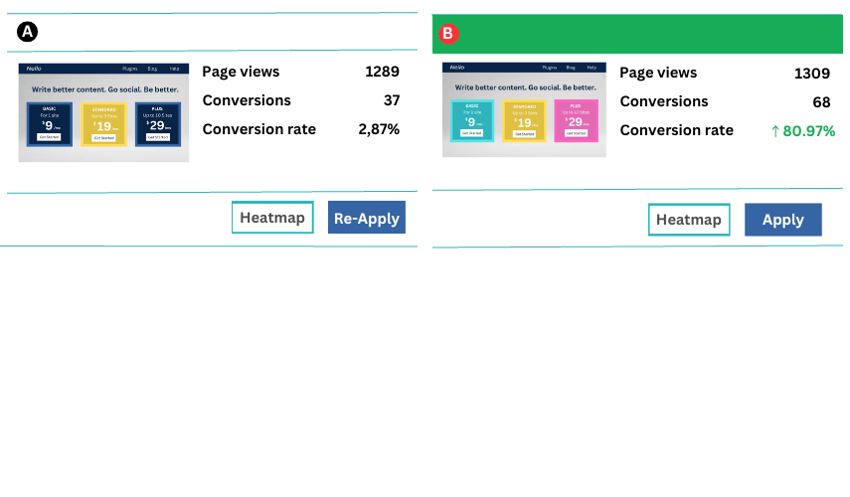Click the green winner banner
The image size is (850, 497).
(x=638, y=34)
